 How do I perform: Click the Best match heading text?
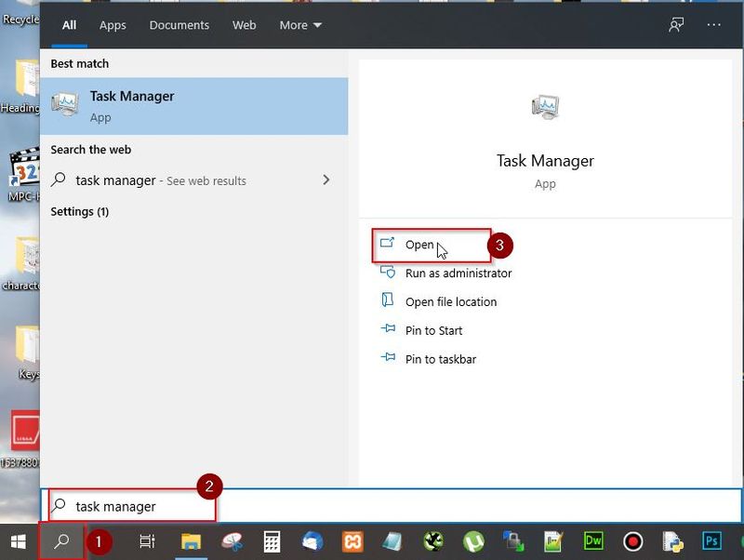click(x=80, y=63)
